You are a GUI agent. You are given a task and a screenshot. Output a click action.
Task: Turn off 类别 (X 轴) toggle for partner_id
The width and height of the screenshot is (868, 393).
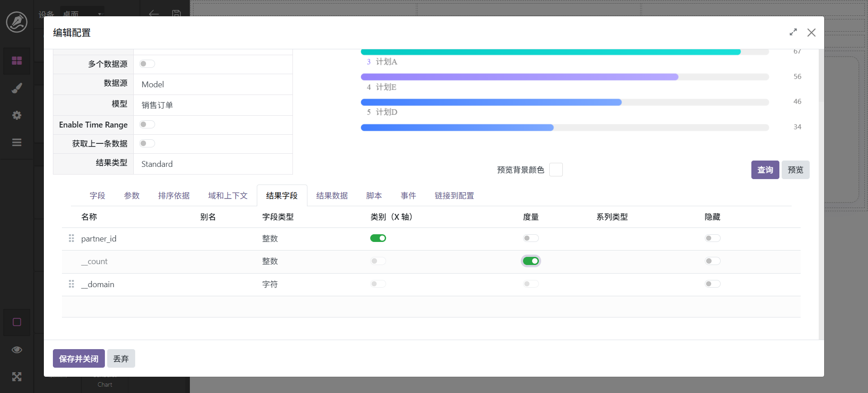(x=378, y=238)
